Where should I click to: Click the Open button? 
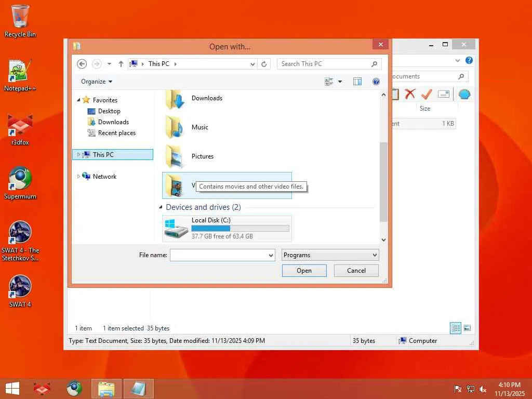pyautogui.click(x=304, y=271)
